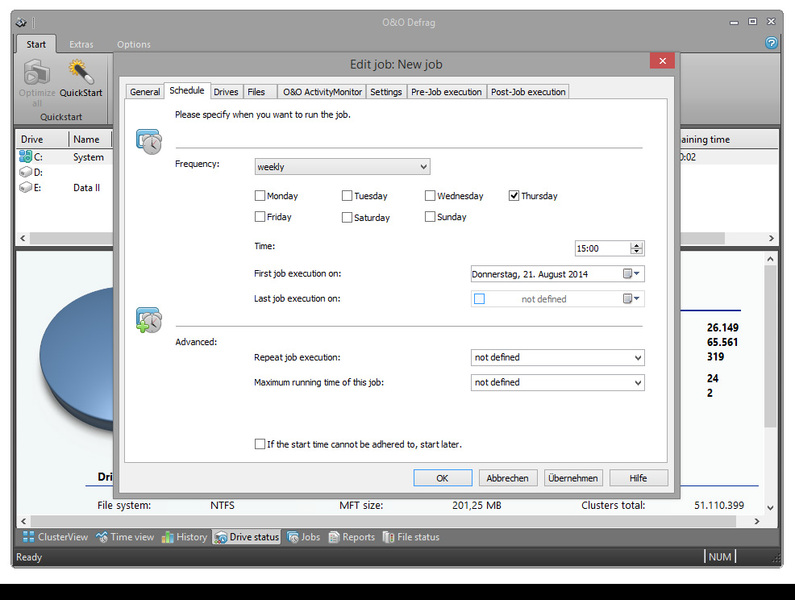Select drive C: icon in drive list
This screenshot has width=795, height=600.
tap(25, 156)
